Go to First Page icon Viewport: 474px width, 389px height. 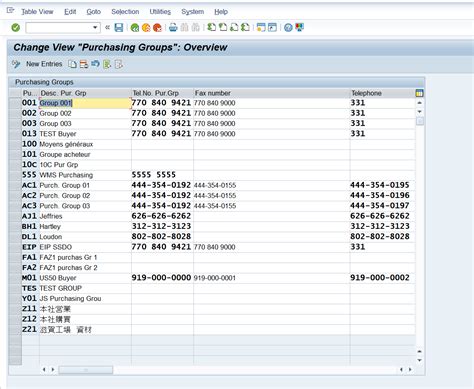[211, 27]
